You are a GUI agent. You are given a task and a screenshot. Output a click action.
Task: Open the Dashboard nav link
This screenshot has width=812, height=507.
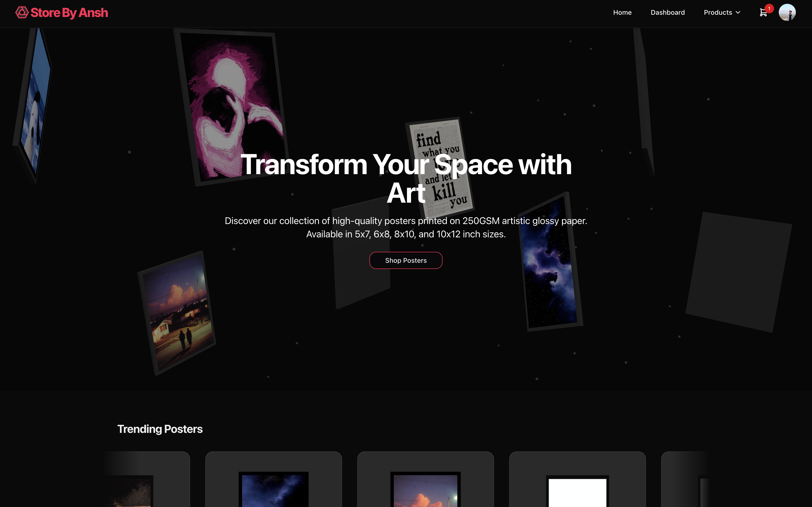(668, 12)
